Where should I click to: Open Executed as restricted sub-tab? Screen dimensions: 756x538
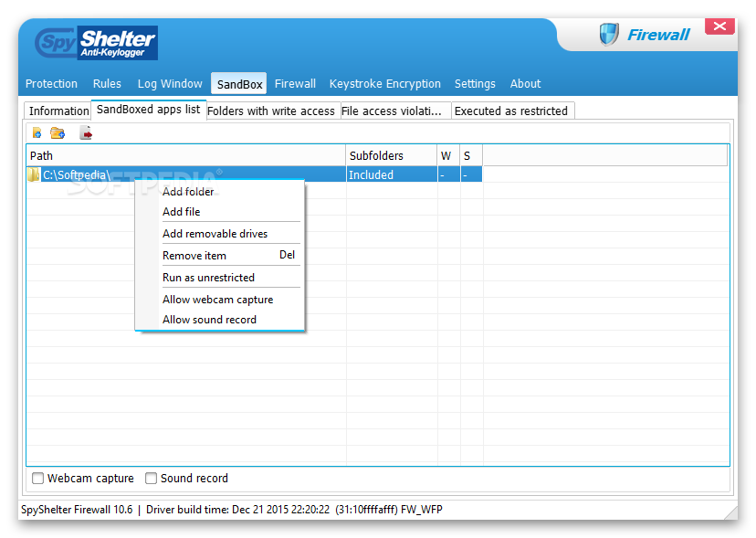pyautogui.click(x=511, y=111)
